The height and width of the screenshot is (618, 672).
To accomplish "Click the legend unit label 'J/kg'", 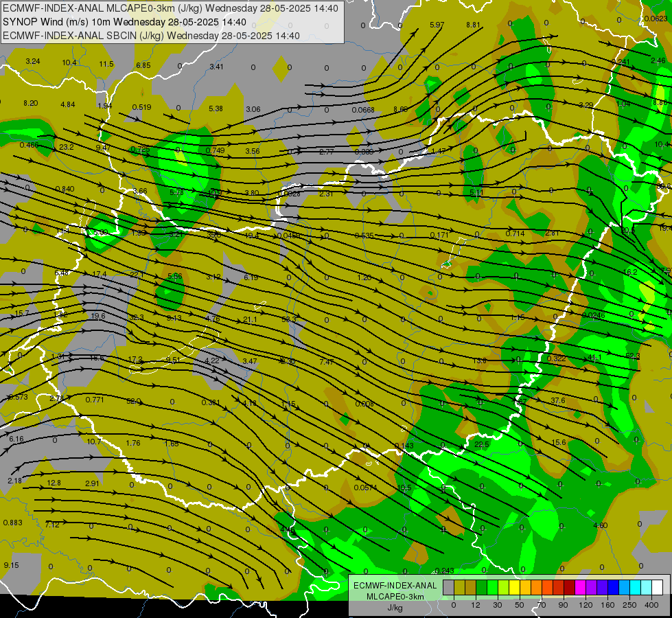I will (395, 608).
